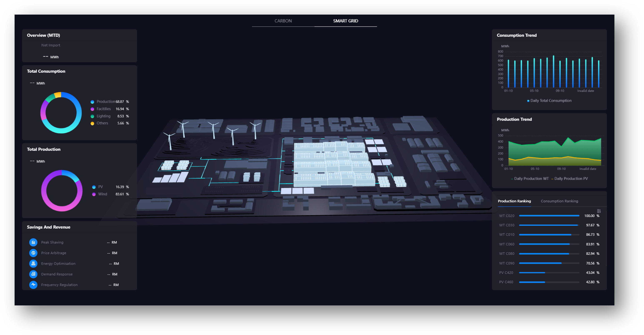Image resolution: width=644 pixels, height=335 pixels.
Task: Toggle Daily Total Consumption legend
Action: coord(549,101)
